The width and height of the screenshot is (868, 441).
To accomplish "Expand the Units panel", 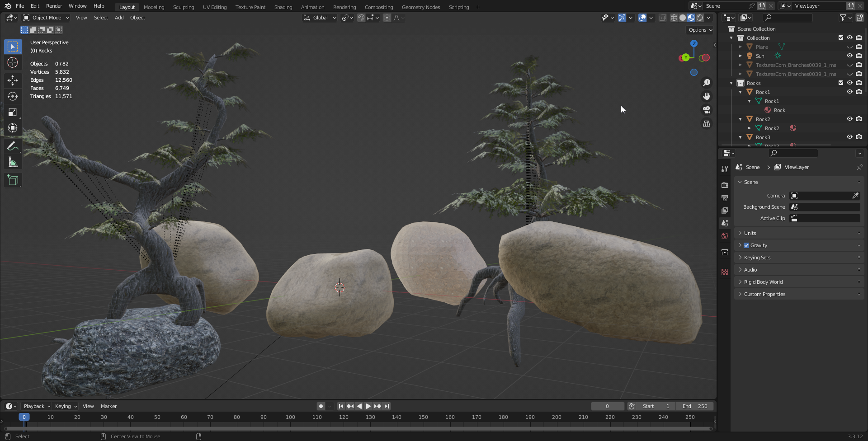I will (x=799, y=233).
